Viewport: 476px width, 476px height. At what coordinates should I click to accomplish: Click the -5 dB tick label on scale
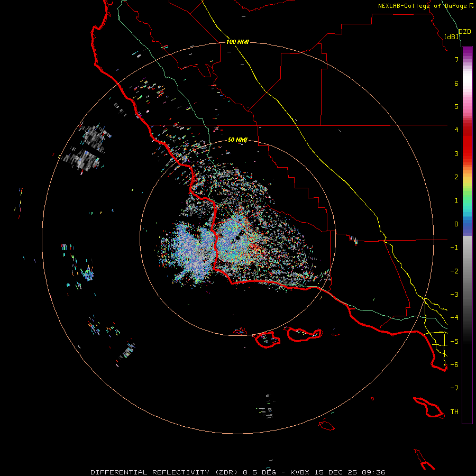point(454,342)
